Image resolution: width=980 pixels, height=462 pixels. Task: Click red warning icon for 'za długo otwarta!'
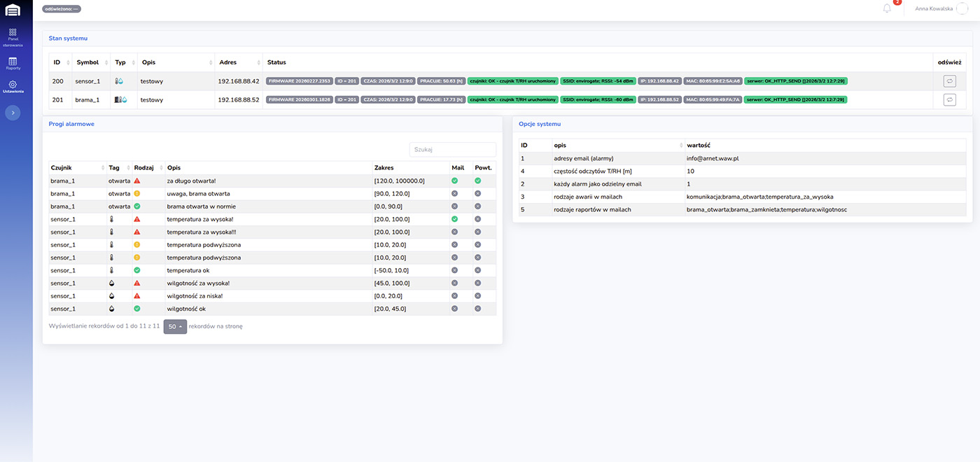pyautogui.click(x=137, y=181)
